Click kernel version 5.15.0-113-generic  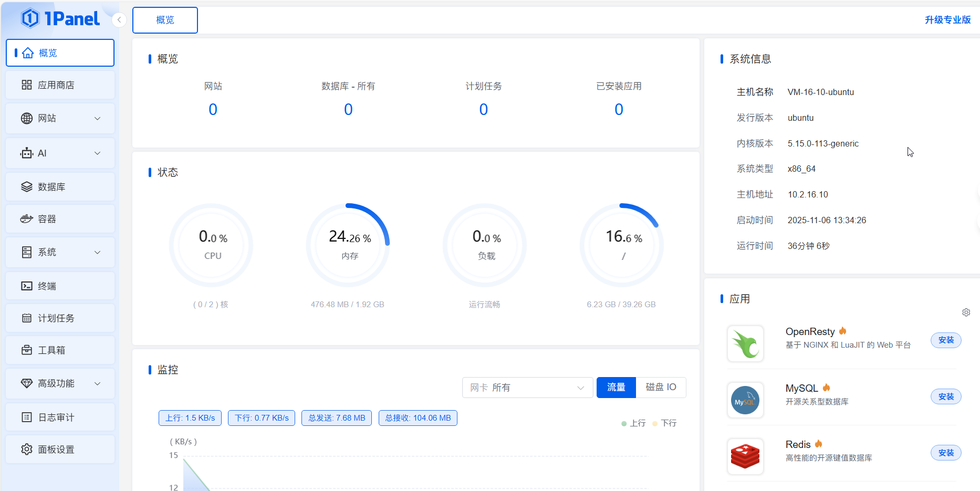coord(823,143)
